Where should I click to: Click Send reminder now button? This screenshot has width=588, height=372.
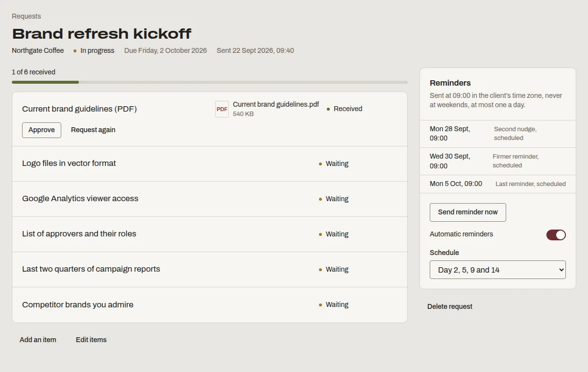click(x=468, y=212)
